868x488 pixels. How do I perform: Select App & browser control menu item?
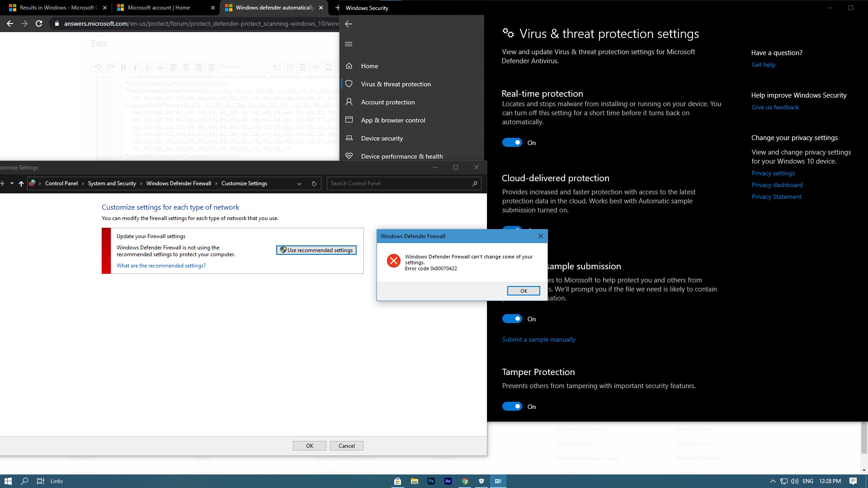393,120
